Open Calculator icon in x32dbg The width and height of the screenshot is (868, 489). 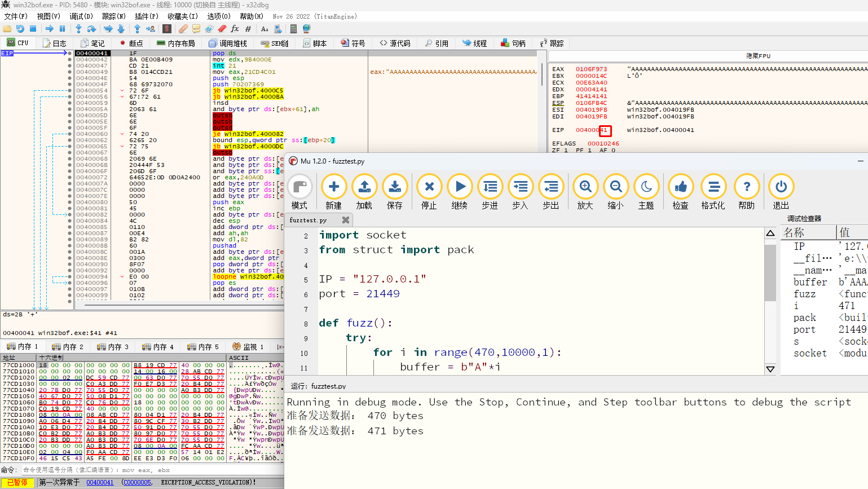[x=293, y=28]
